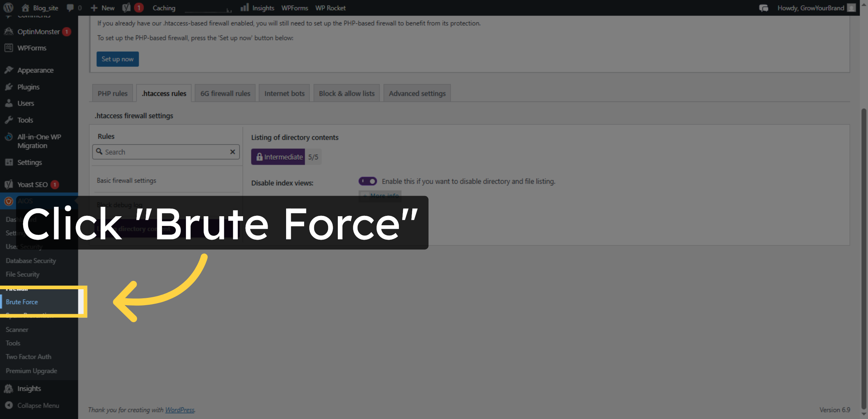The height and width of the screenshot is (419, 868).
Task: Clear the Rules search field with the X
Action: tap(232, 152)
